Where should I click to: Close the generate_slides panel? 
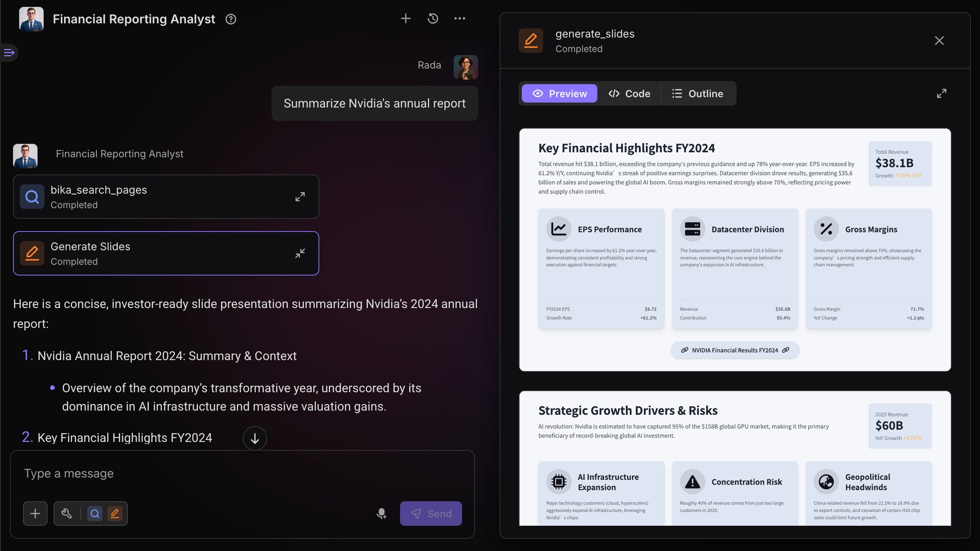tap(939, 41)
